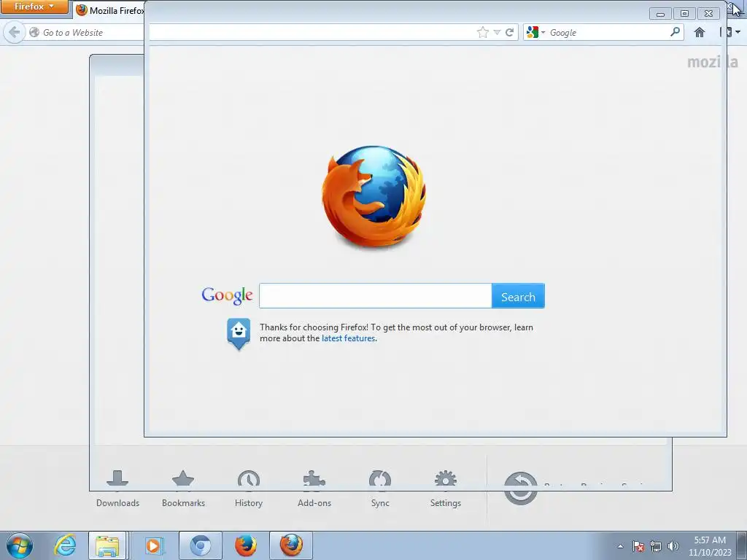Minimize the front Firefox window
Screen dimensions: 747x560
click(x=660, y=13)
